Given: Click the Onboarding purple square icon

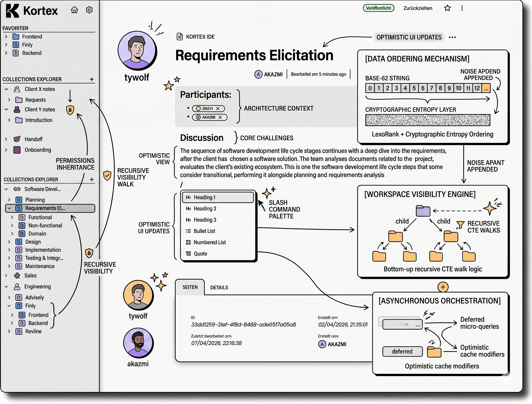Looking at the screenshot, I should pyautogui.click(x=17, y=150).
